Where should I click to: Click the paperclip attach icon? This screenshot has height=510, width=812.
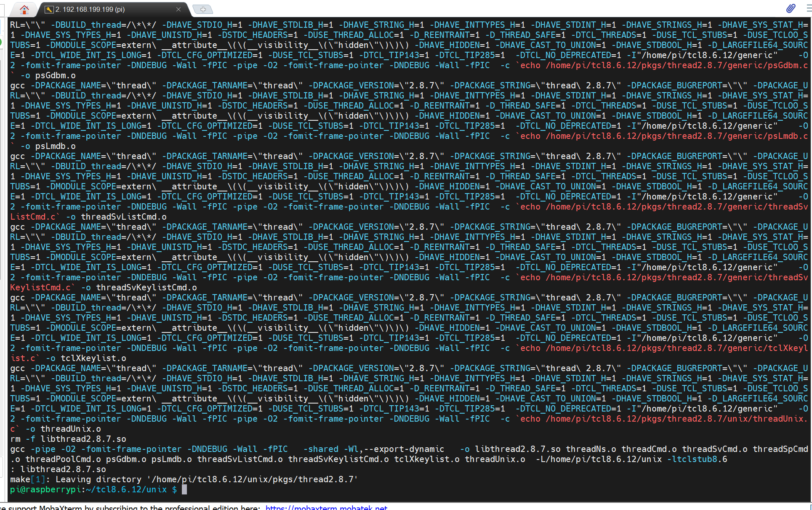click(791, 8)
